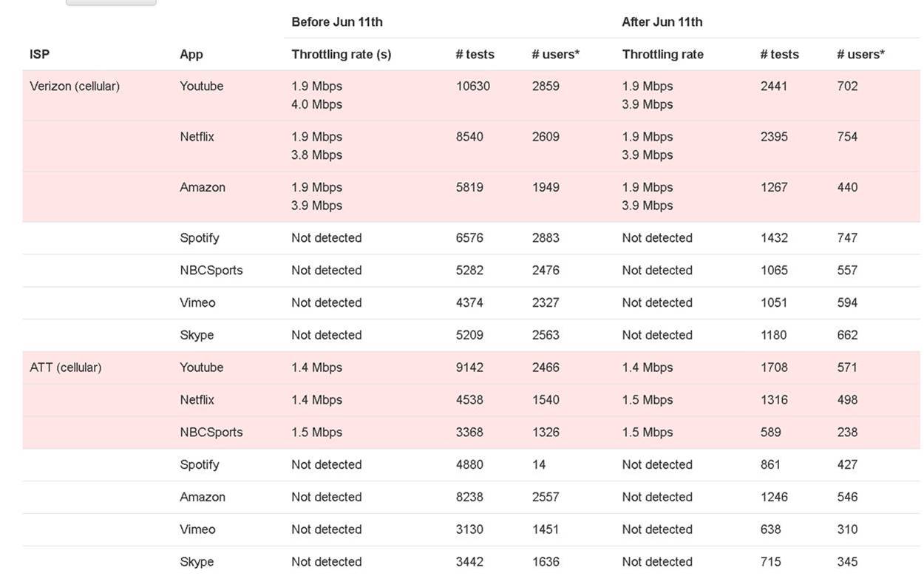Click the partially visible button above the table
This screenshot has height=579, width=924.
[x=111, y=2]
